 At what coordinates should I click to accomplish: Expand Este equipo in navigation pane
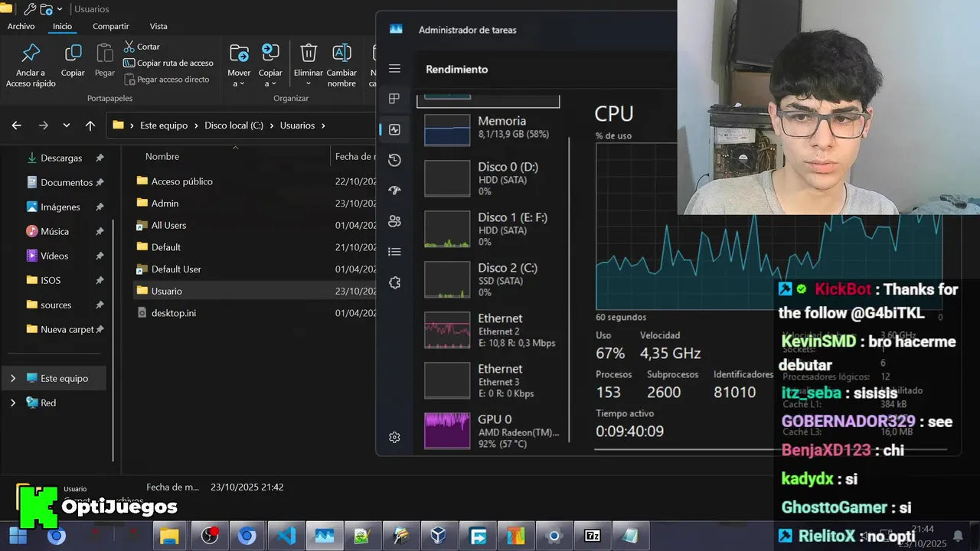pyautogui.click(x=13, y=378)
